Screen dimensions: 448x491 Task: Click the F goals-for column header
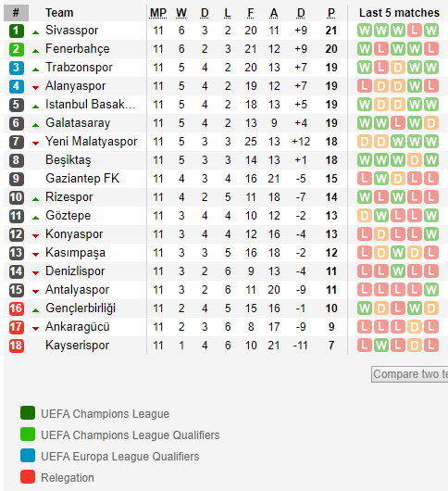[251, 13]
